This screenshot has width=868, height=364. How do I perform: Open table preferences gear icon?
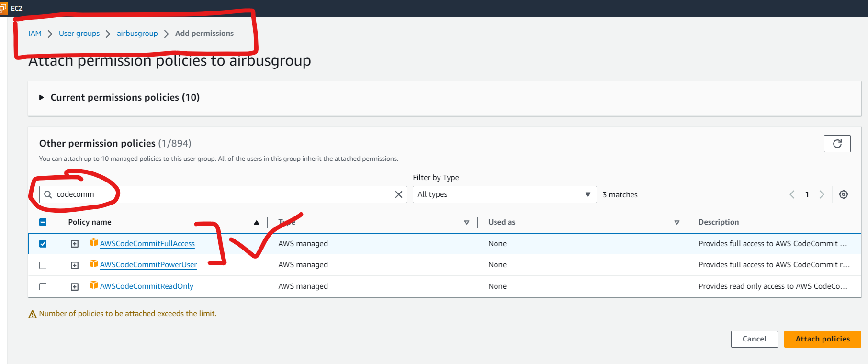tap(844, 194)
